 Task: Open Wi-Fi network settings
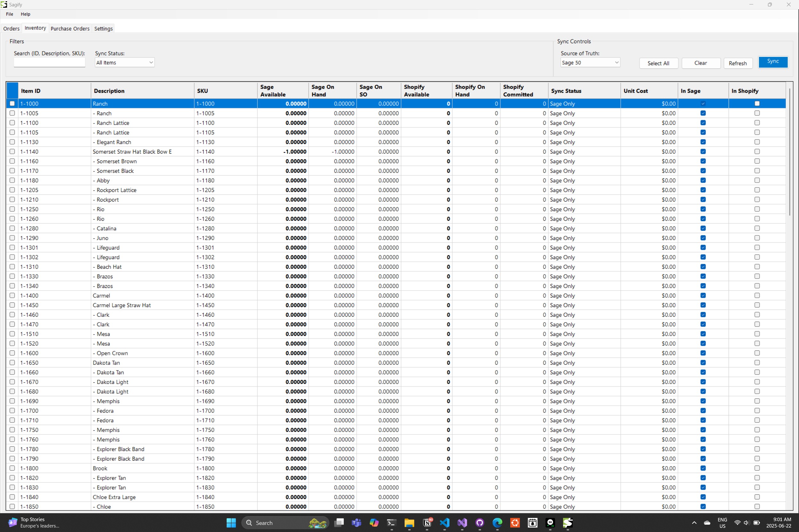737,522
